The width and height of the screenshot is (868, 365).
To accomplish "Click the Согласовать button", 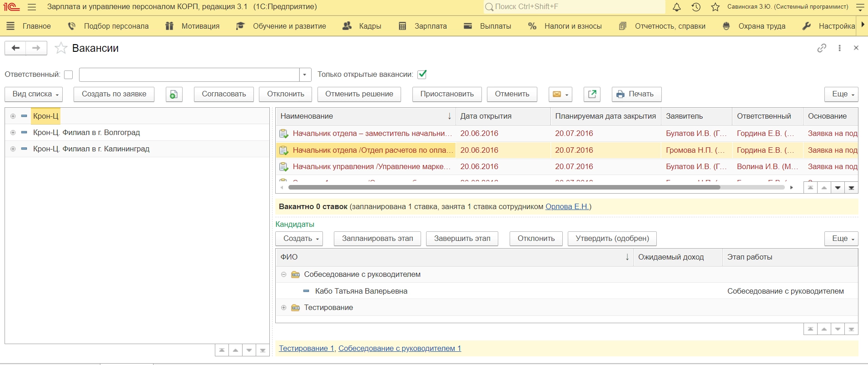I will point(223,94).
